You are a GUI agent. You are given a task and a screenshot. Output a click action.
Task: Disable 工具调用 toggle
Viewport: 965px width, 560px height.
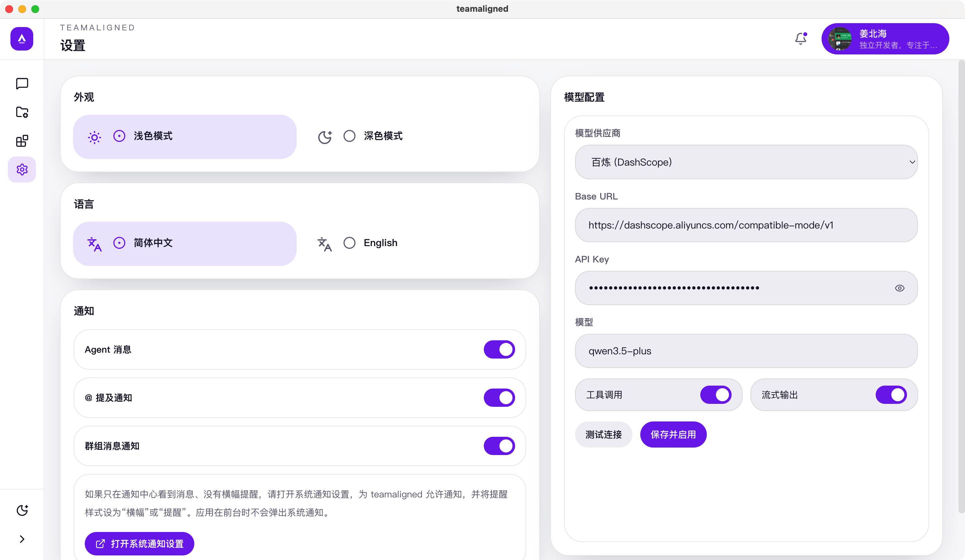715,395
